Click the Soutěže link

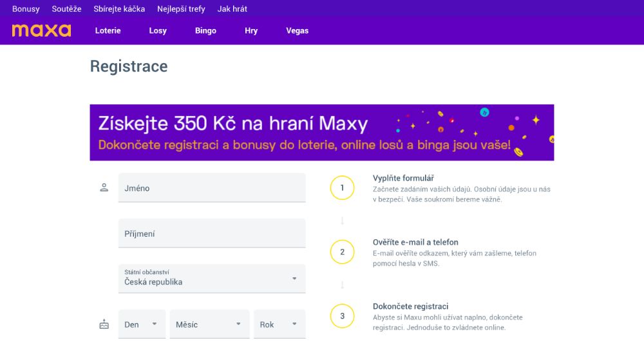[x=66, y=9]
